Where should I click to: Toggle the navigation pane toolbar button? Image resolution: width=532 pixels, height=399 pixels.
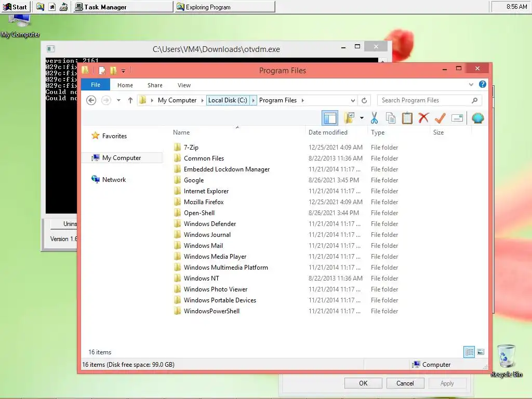coord(329,118)
